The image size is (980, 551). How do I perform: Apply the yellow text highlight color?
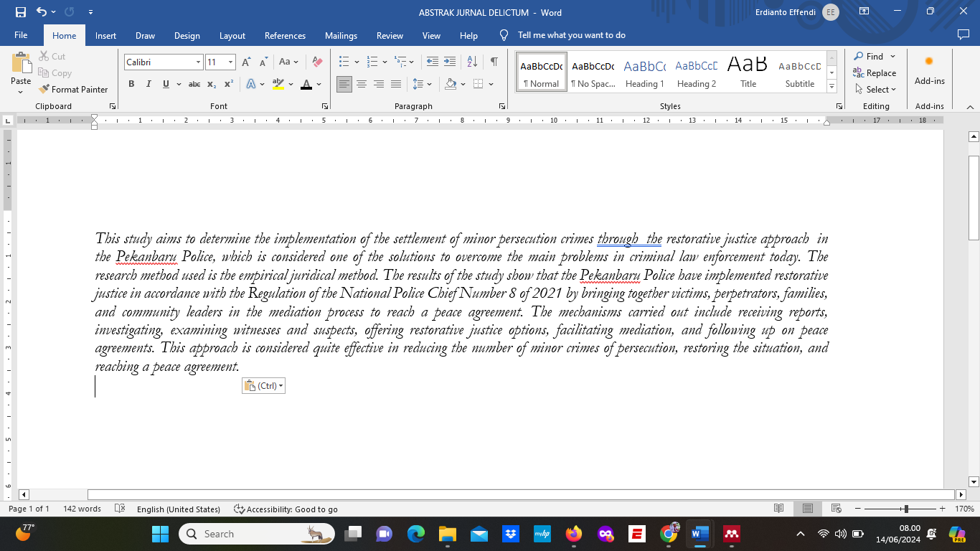[278, 84]
